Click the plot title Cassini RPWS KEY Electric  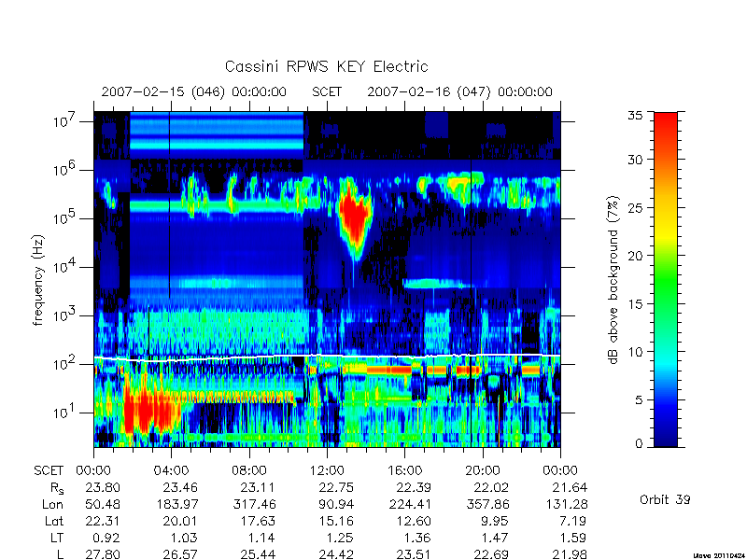(x=326, y=66)
